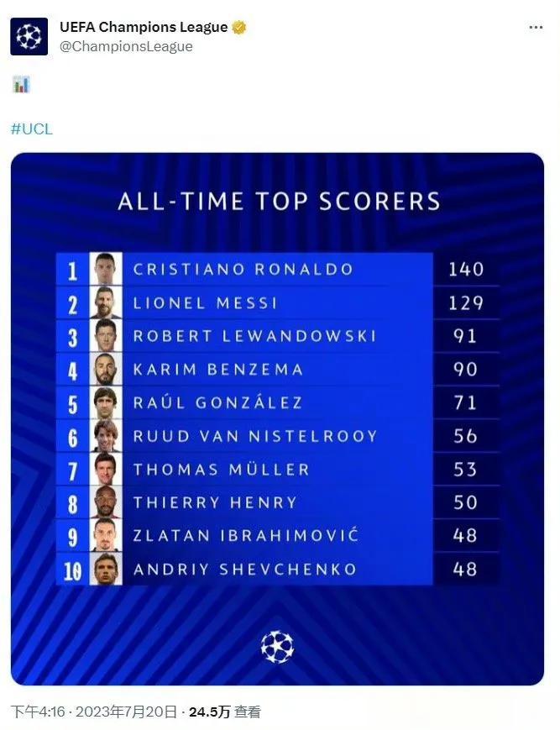Click the All-Time Top Scorers title
This screenshot has height=730, width=560.
(279, 201)
